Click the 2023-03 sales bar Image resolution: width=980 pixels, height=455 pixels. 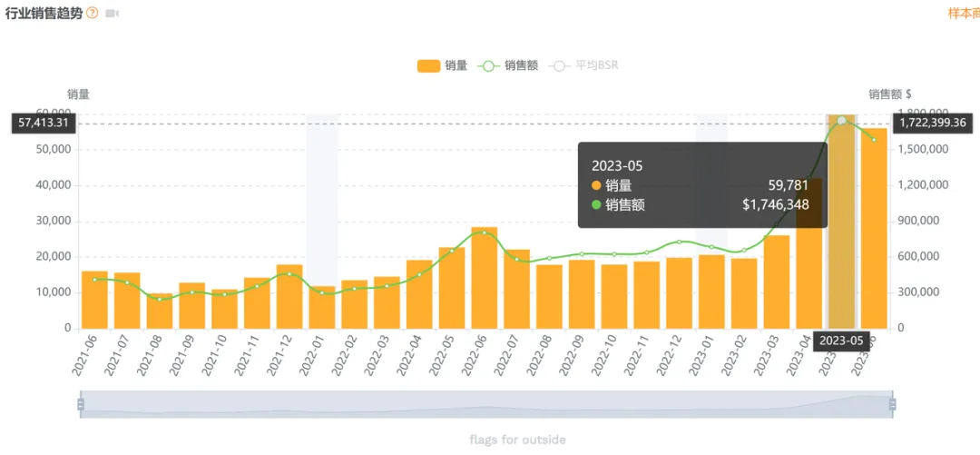[776, 282]
